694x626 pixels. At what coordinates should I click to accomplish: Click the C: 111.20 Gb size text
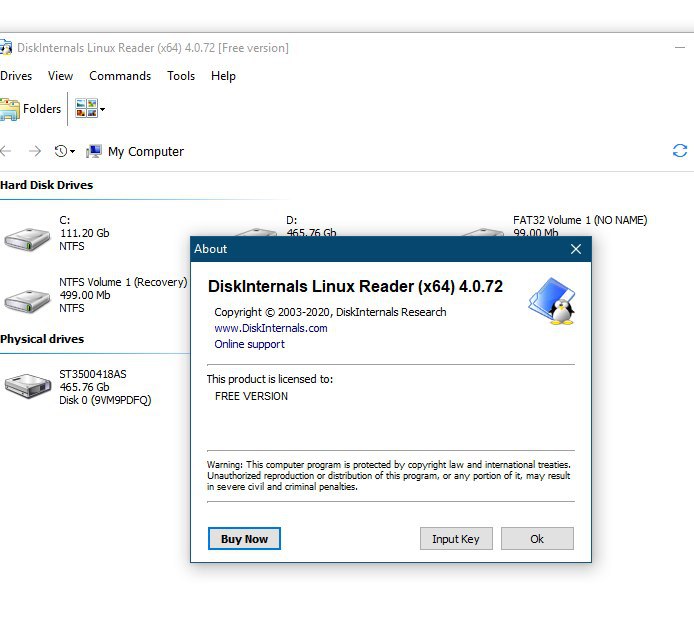click(x=85, y=233)
